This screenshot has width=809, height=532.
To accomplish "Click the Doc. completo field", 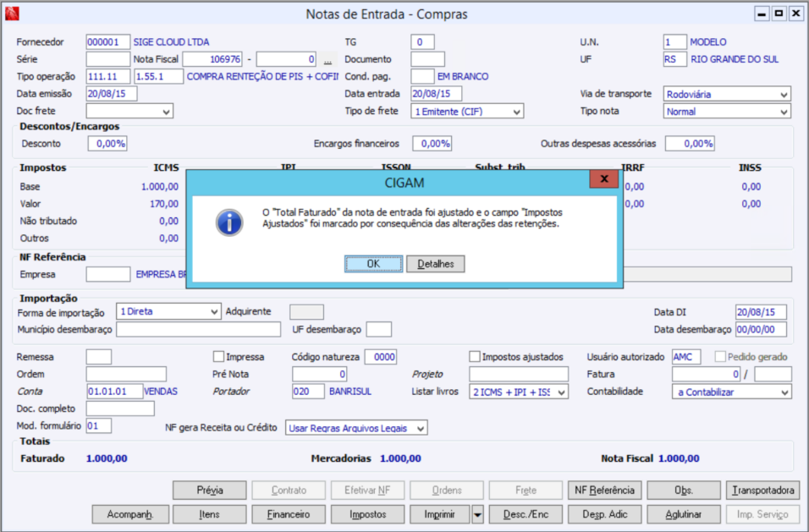I will tap(120, 409).
